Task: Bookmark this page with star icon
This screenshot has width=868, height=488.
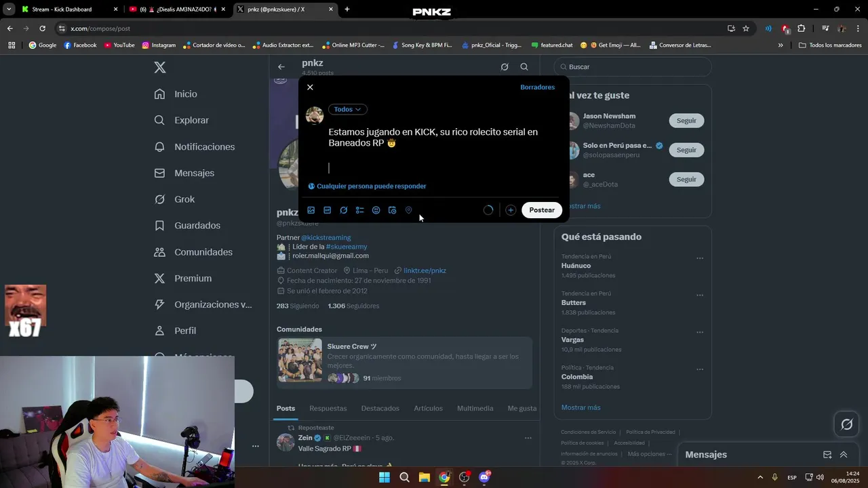Action: (746, 28)
